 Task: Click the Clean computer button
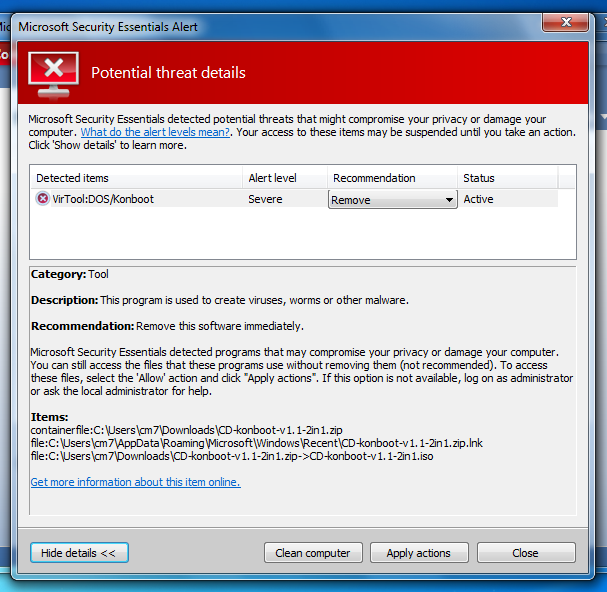point(313,553)
